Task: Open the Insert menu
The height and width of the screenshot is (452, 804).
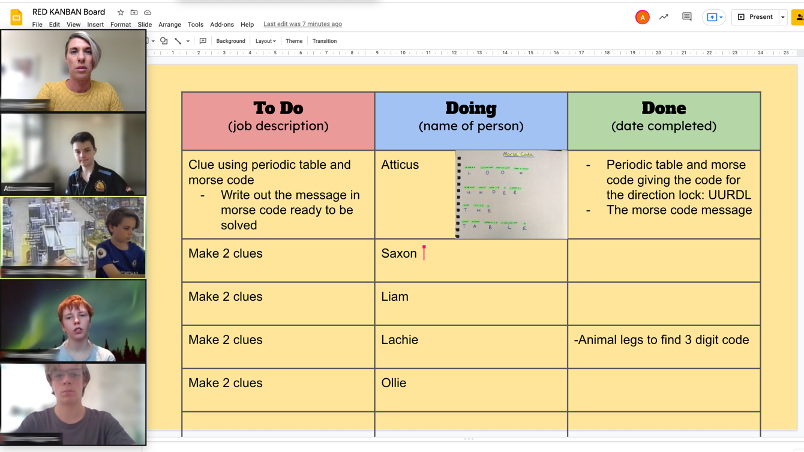Action: pos(95,25)
